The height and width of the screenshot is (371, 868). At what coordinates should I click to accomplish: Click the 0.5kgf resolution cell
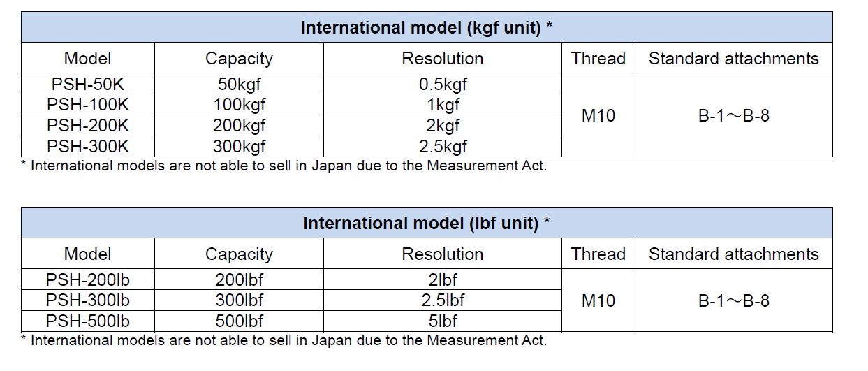pyautogui.click(x=443, y=85)
